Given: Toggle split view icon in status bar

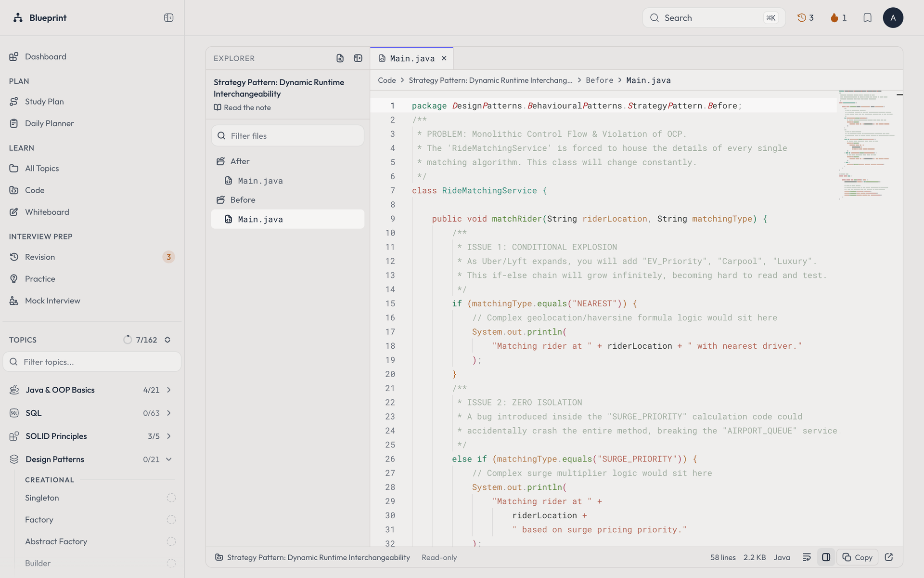Looking at the screenshot, I should click(826, 557).
